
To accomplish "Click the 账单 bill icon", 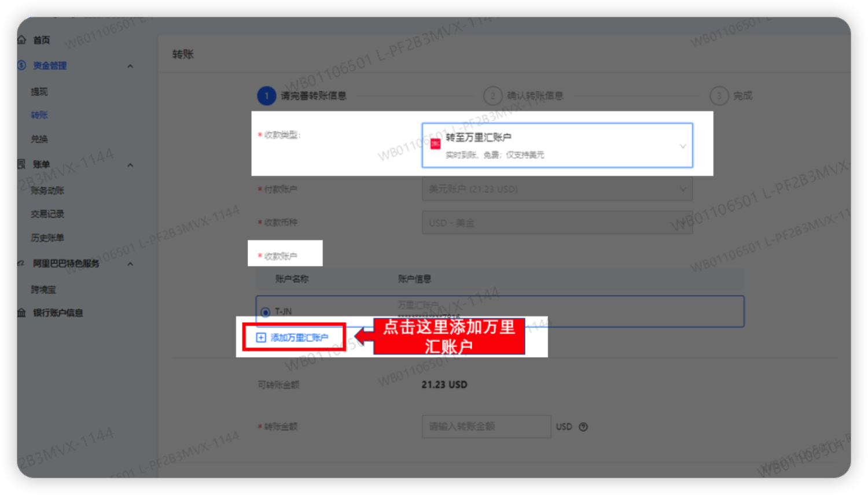I will tap(22, 164).
